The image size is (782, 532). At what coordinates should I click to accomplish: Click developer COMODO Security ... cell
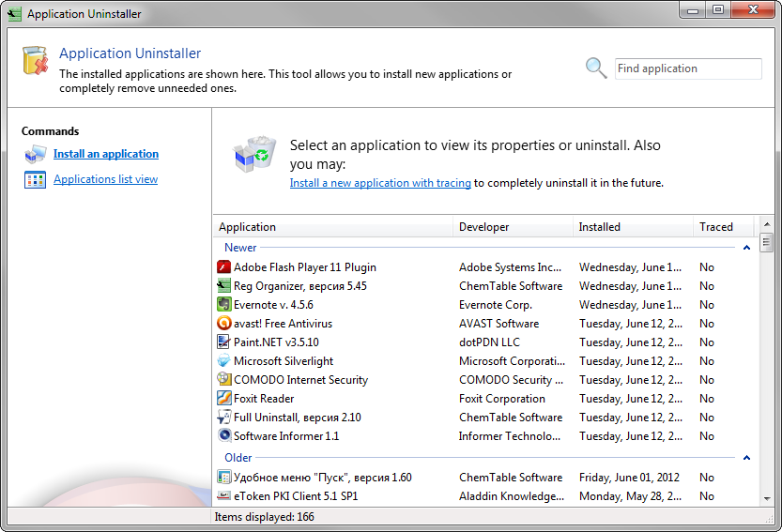click(x=511, y=379)
